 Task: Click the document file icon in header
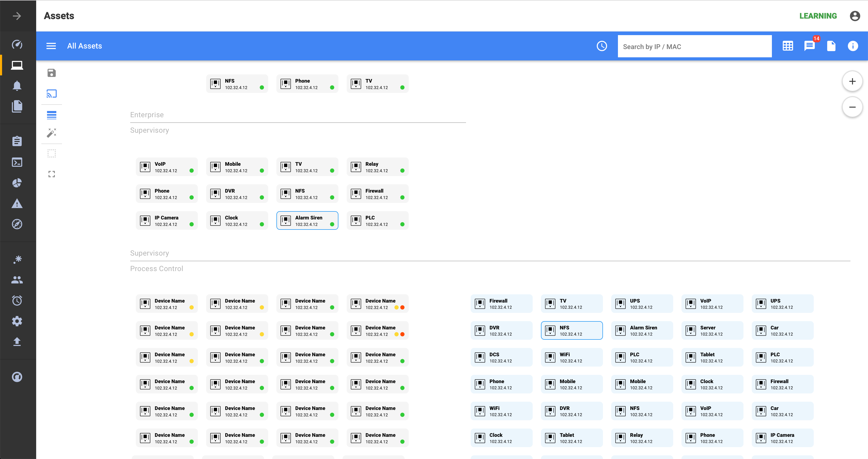pos(831,46)
